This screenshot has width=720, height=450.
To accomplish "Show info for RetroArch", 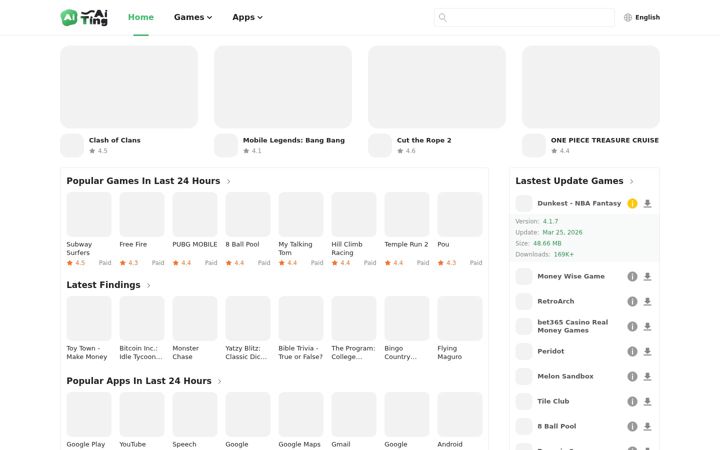I will coord(632,301).
